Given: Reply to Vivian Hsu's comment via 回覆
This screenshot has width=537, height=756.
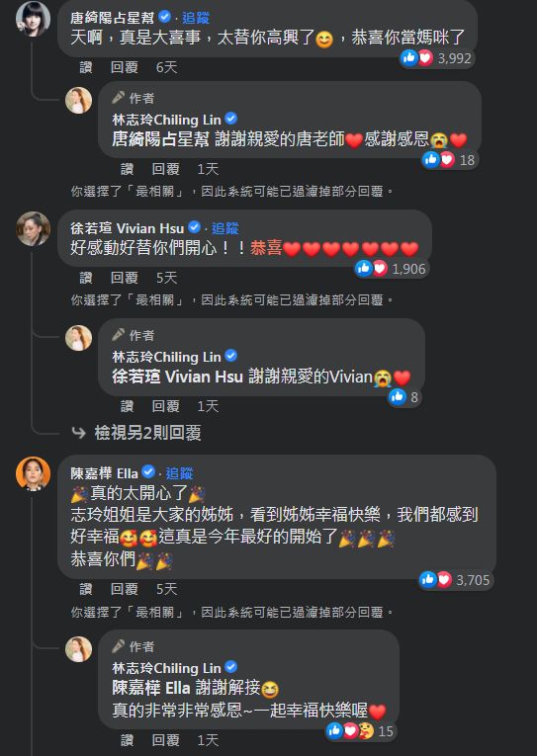Looking at the screenshot, I should (125, 278).
